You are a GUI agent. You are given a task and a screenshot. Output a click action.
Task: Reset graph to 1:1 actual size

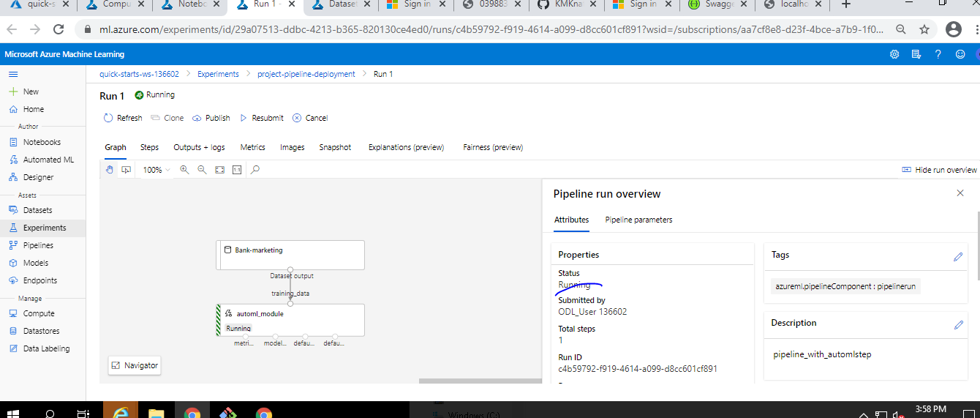[237, 169]
